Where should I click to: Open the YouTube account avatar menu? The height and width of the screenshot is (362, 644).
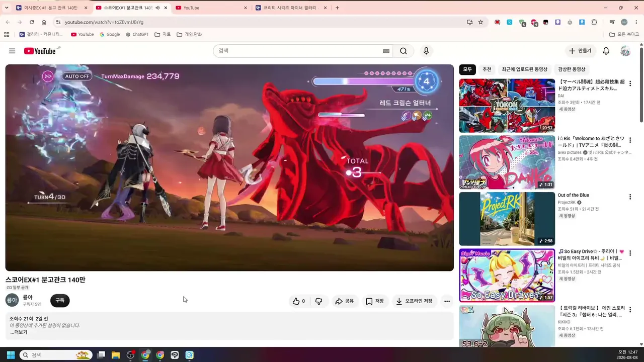(625, 51)
